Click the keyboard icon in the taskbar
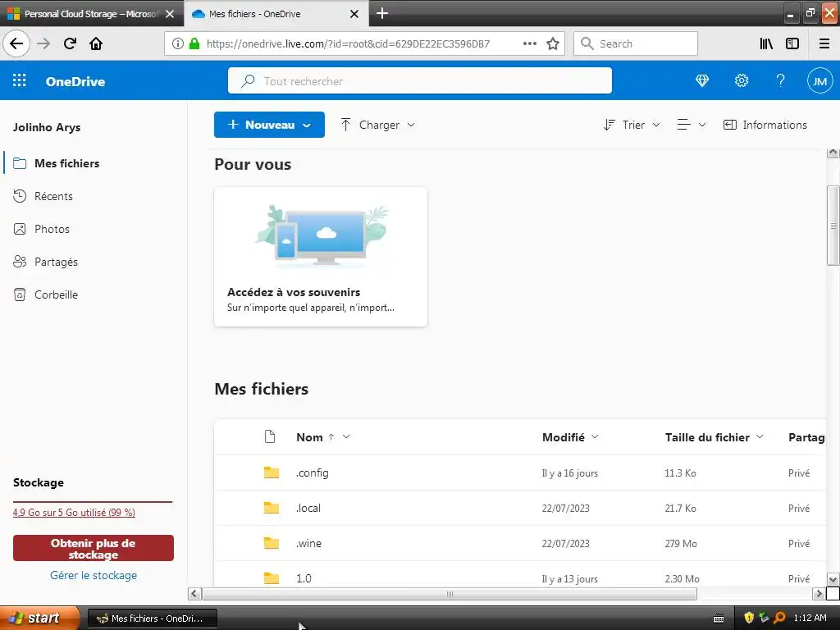The height and width of the screenshot is (630, 840). [719, 619]
